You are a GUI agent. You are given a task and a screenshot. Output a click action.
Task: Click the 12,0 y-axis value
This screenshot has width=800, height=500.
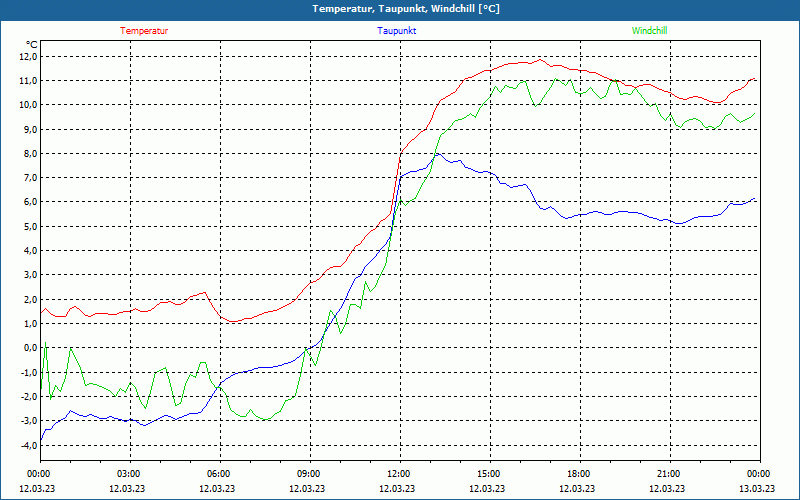coord(29,56)
